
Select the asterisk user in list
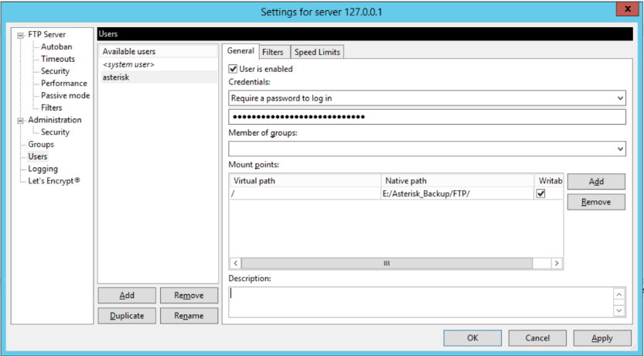click(x=118, y=77)
